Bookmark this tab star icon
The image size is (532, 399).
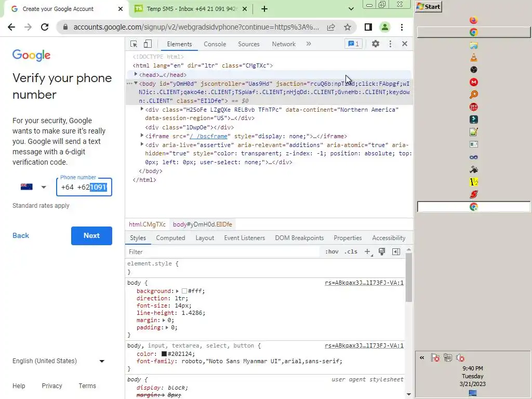pyautogui.click(x=348, y=27)
